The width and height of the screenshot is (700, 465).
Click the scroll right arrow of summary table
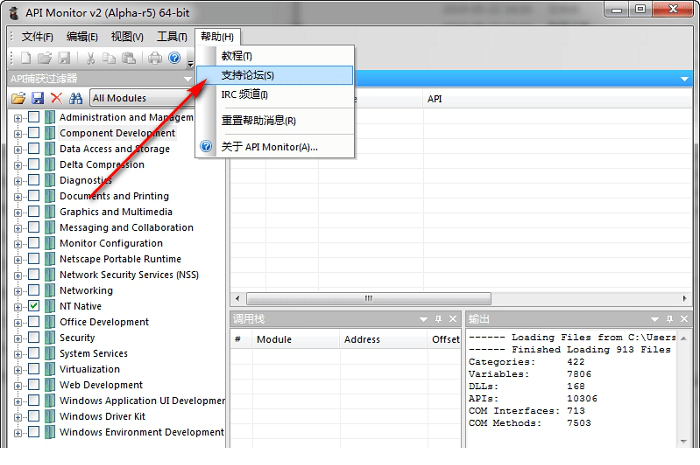pos(684,298)
